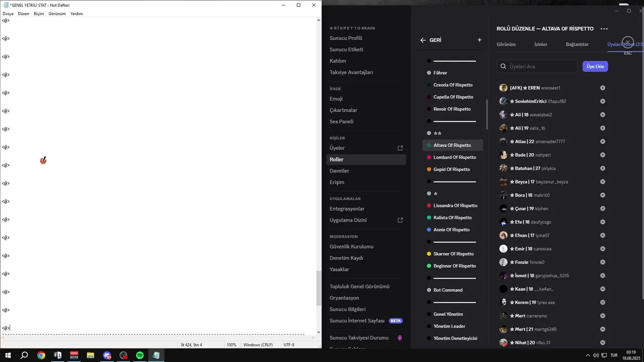The image size is (644, 362).
Task: Open Spotify from the taskbar
Action: [x=140, y=355]
